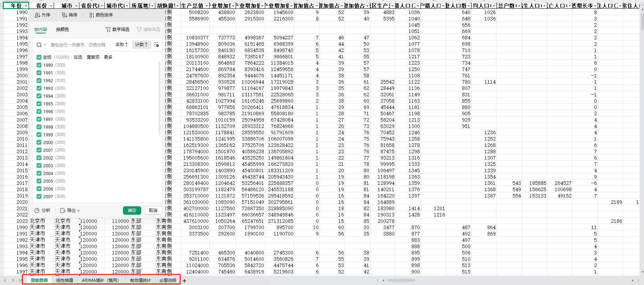644x285 pixels.
Task: Open 颜色排序 color sort option
Action: pyautogui.click(x=101, y=15)
